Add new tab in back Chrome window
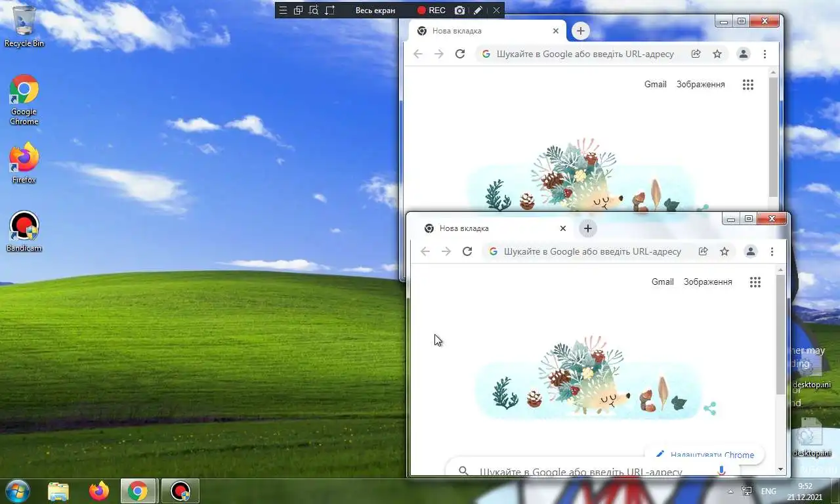840x504 pixels. click(x=580, y=31)
